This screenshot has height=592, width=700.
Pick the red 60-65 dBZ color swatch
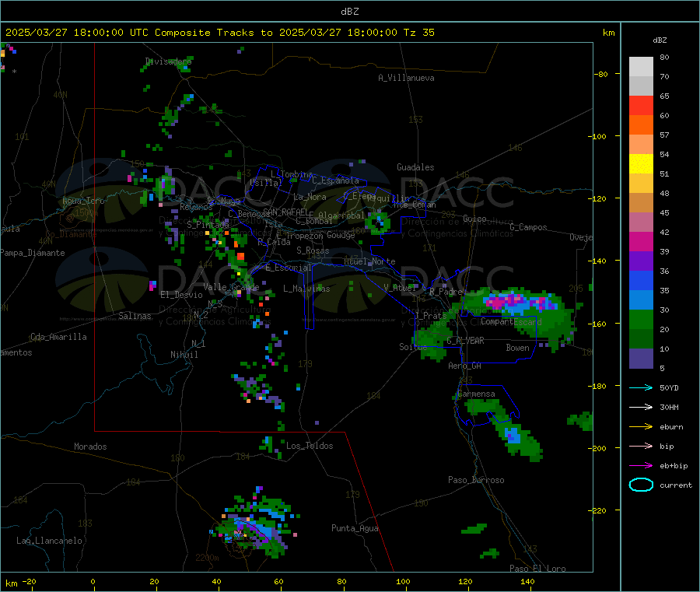(x=641, y=106)
